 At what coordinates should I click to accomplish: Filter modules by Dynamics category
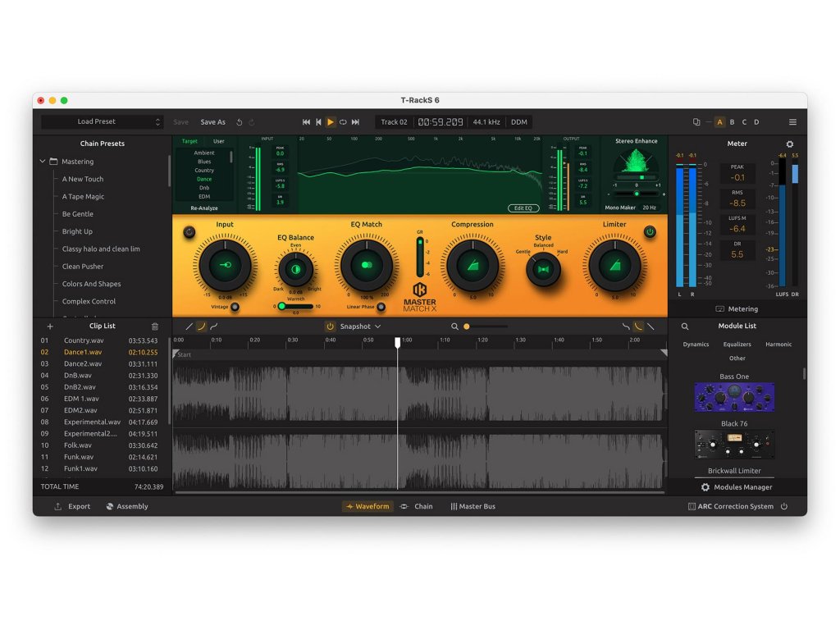[696, 345]
